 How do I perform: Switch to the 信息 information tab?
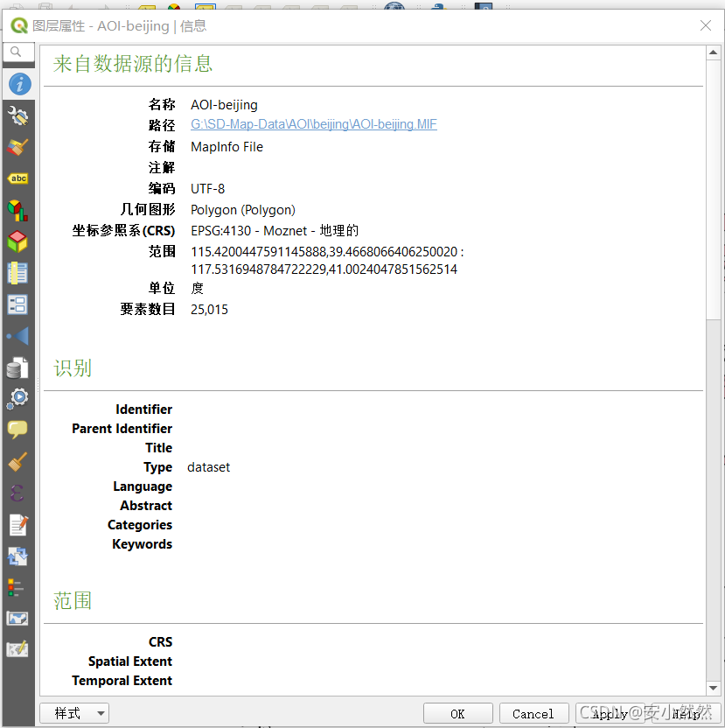17,84
